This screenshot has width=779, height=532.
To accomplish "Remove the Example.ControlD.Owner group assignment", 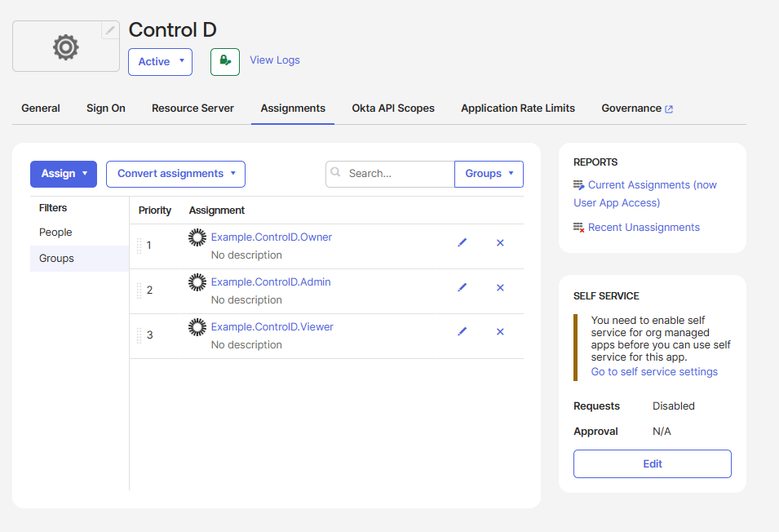I will [x=500, y=242].
